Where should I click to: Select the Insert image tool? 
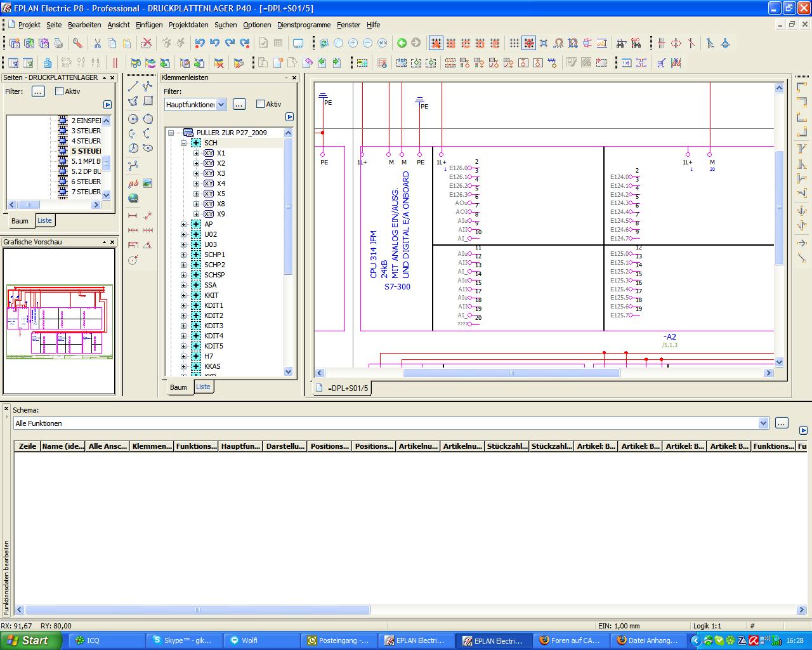point(148,183)
